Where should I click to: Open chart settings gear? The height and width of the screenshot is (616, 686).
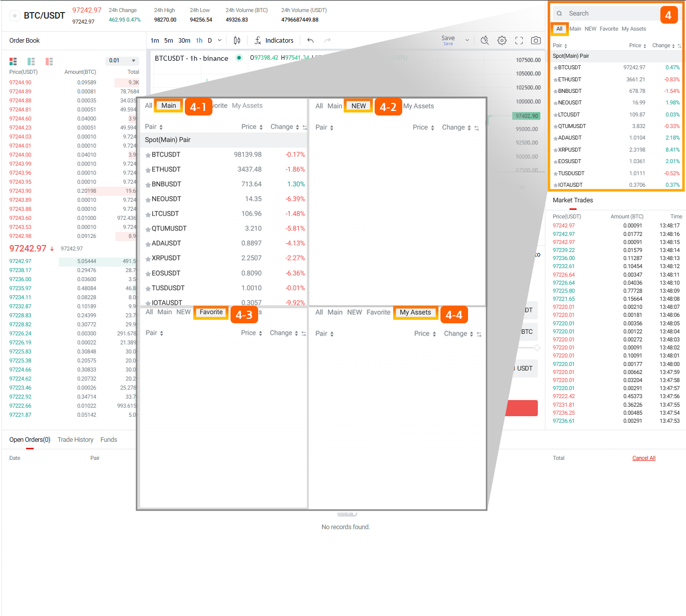pyautogui.click(x=502, y=40)
